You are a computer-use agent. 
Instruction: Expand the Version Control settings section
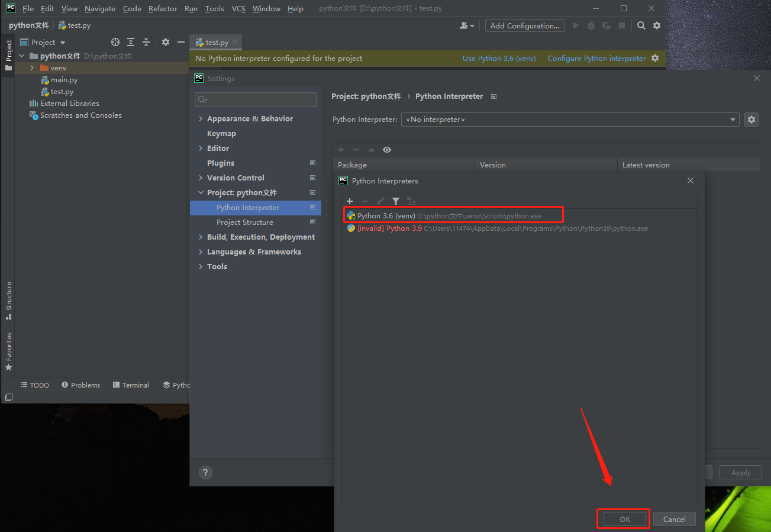point(201,178)
